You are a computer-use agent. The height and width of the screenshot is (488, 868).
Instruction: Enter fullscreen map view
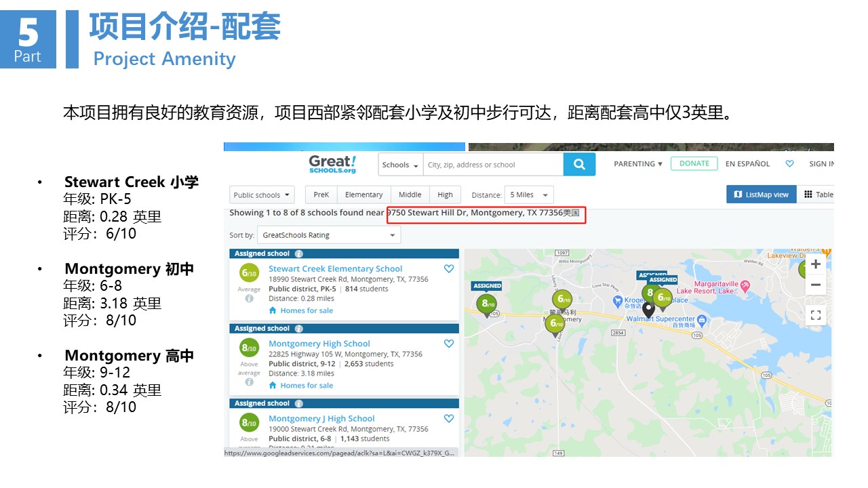816,315
